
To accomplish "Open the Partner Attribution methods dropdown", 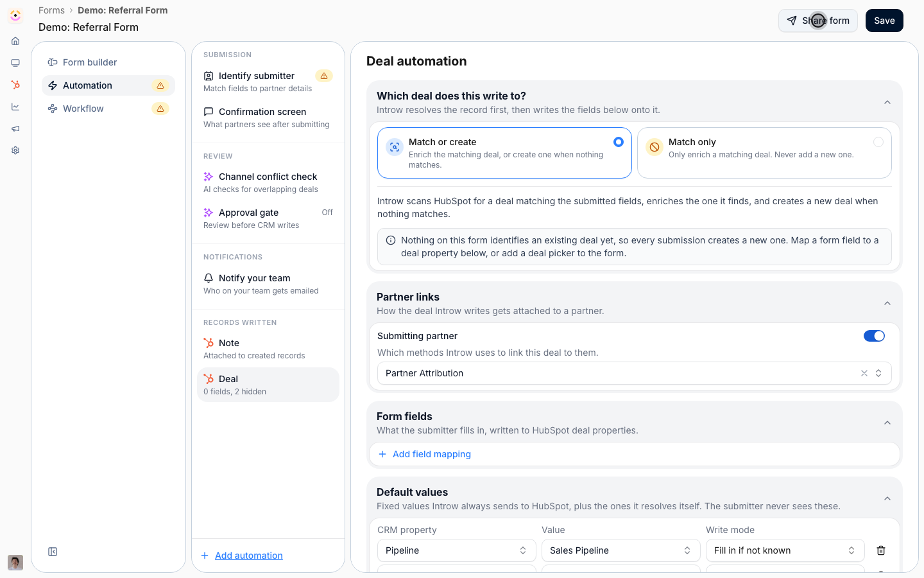I will (x=635, y=373).
